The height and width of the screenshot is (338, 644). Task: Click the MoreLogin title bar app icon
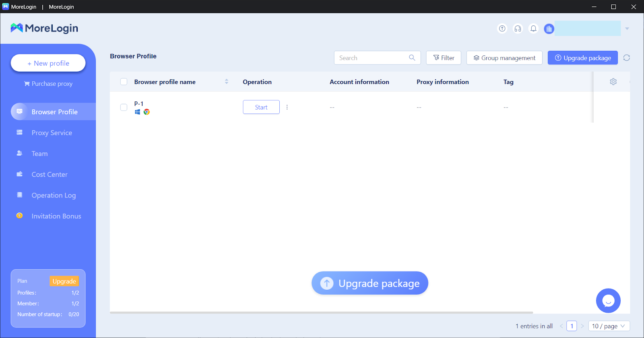click(x=5, y=6)
